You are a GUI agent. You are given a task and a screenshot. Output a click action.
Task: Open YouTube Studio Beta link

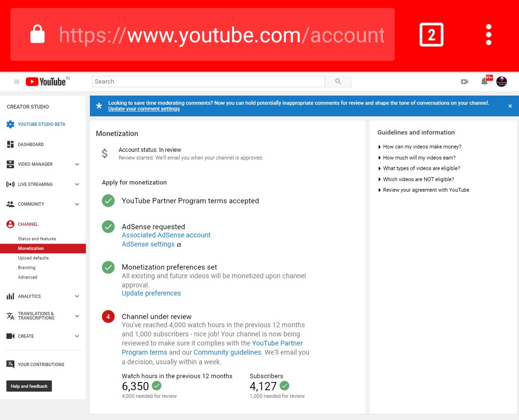click(x=42, y=124)
